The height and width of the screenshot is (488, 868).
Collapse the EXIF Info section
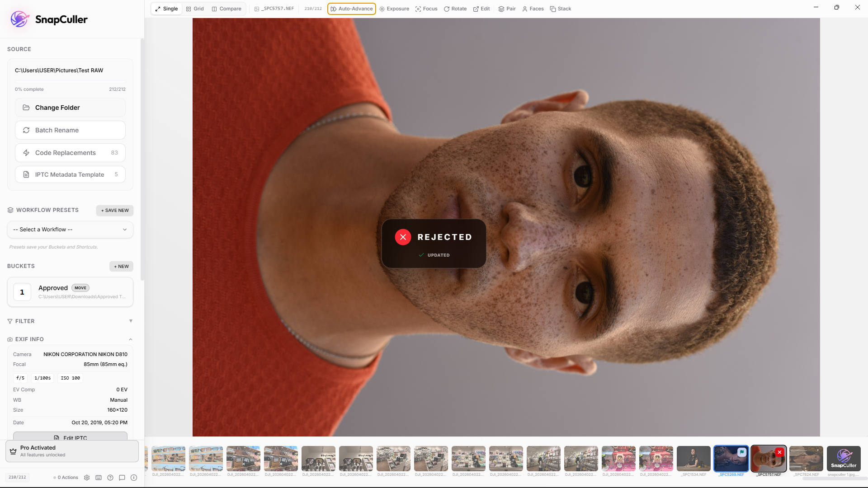click(x=70, y=339)
